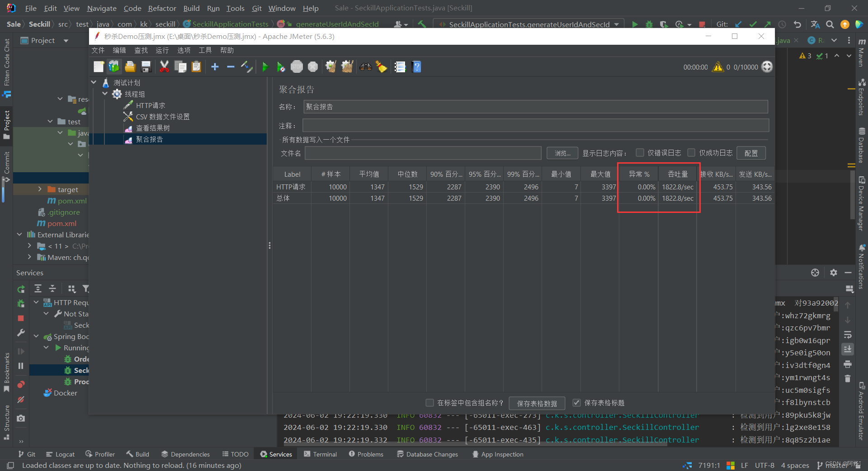The height and width of the screenshot is (471, 868).
Task: Enable the 仅错误日志 checkbox
Action: click(639, 153)
